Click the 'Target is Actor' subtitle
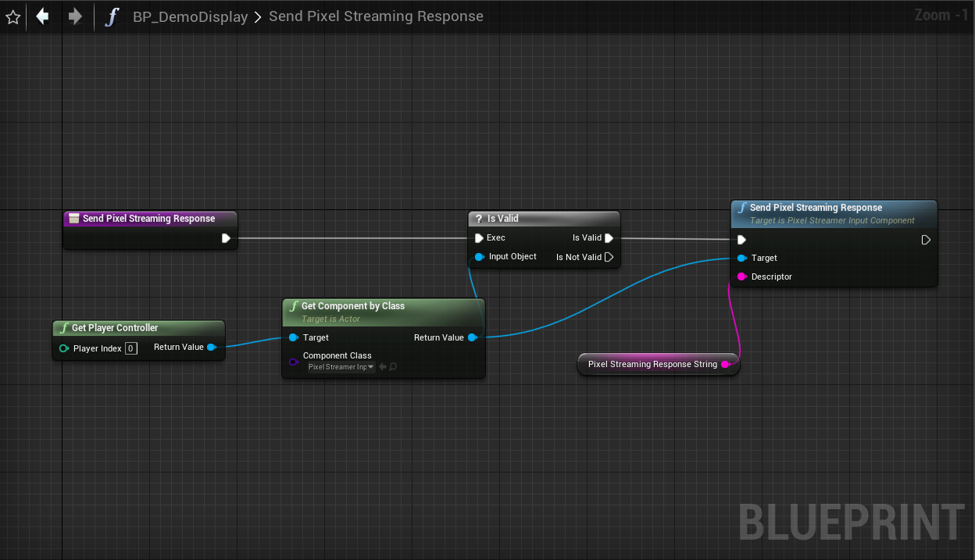 (330, 319)
